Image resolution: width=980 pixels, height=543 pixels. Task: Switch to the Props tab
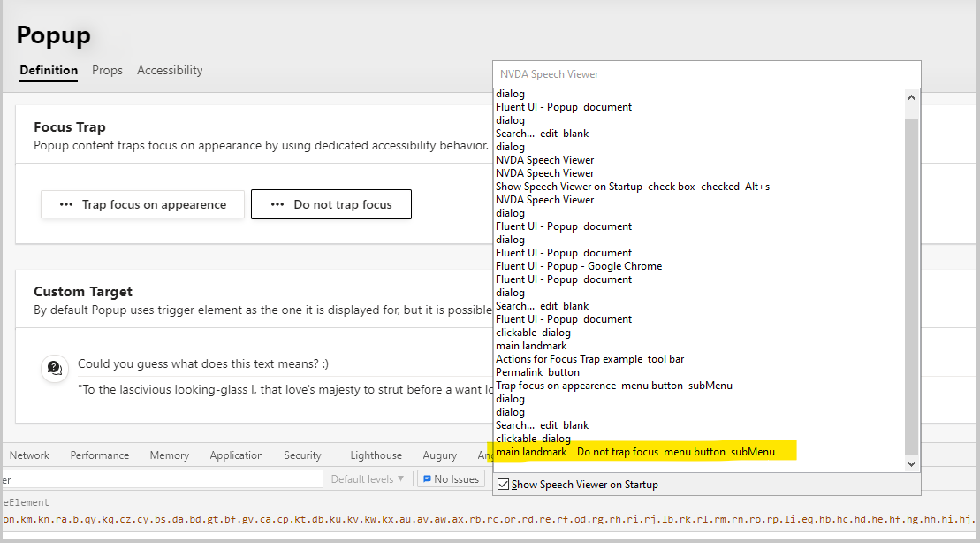107,70
